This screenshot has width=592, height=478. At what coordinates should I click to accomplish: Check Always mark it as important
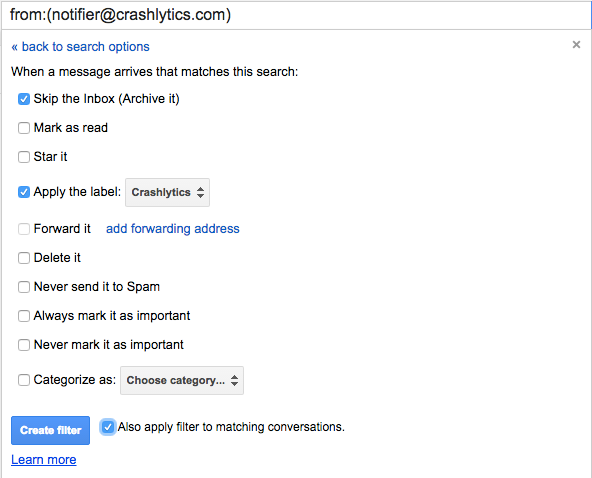coord(24,316)
